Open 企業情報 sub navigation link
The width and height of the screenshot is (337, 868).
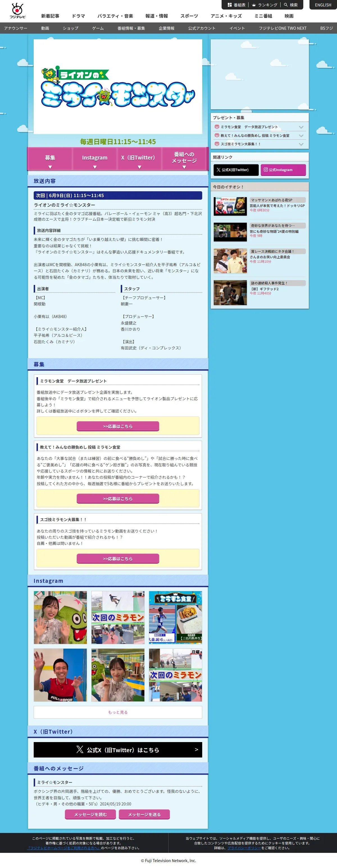tap(167, 28)
